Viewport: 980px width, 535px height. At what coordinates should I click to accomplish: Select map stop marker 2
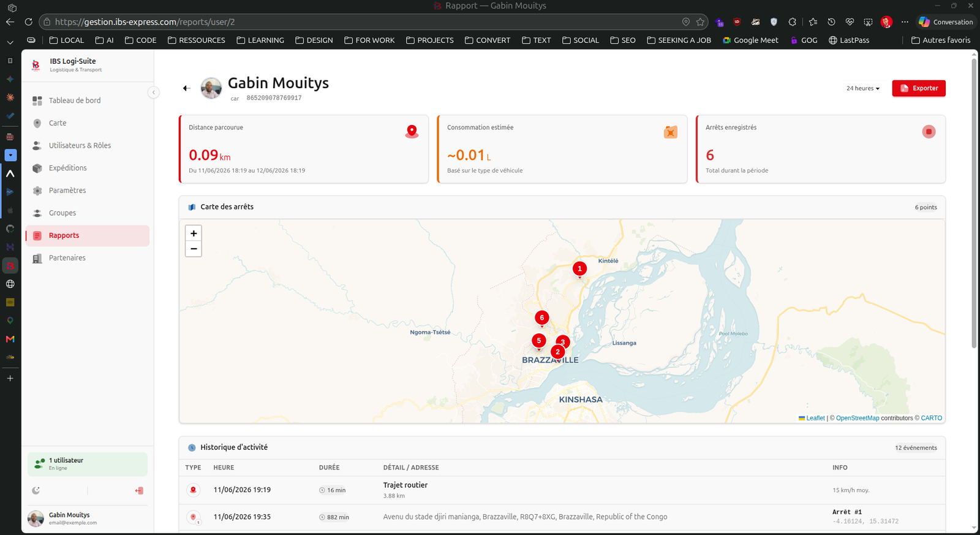tap(557, 352)
